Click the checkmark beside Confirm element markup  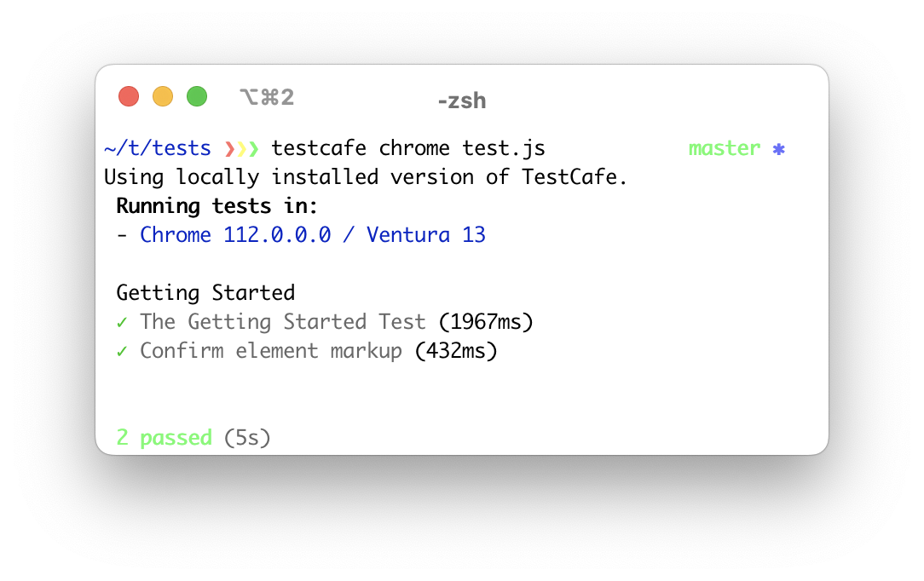click(x=122, y=351)
